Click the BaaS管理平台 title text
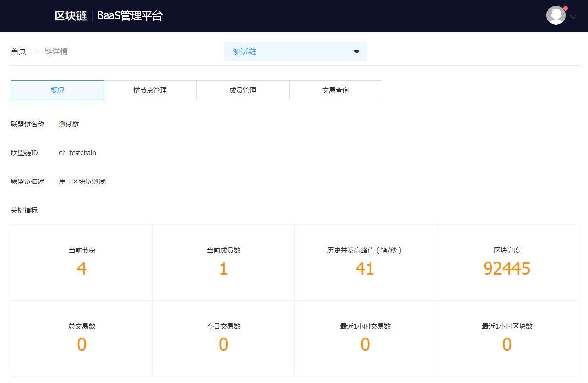The image size is (588, 383). tap(130, 15)
